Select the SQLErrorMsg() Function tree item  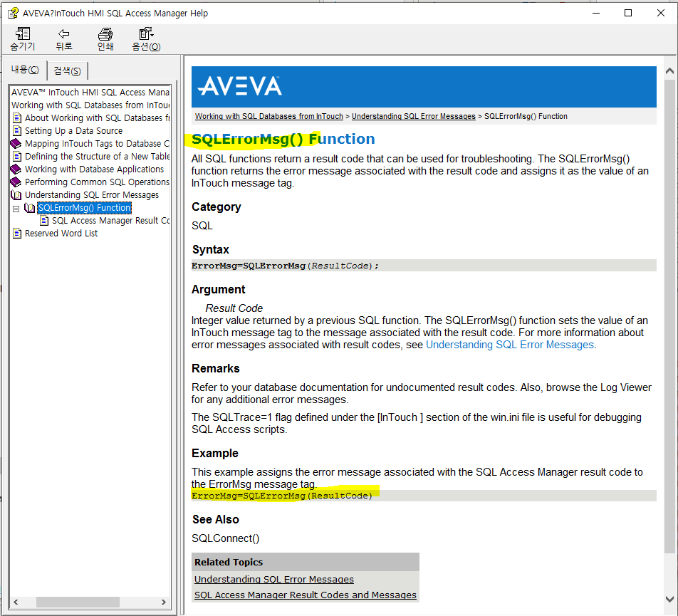(x=84, y=208)
